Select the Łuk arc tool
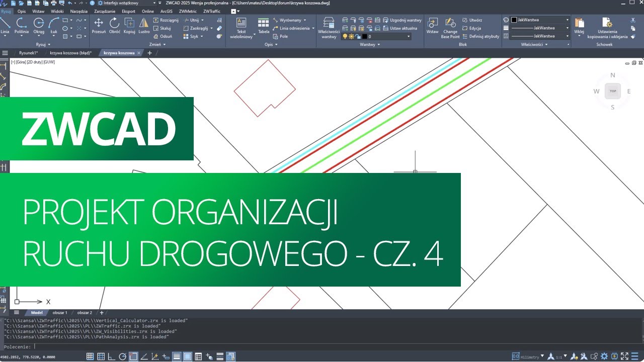 [54, 26]
